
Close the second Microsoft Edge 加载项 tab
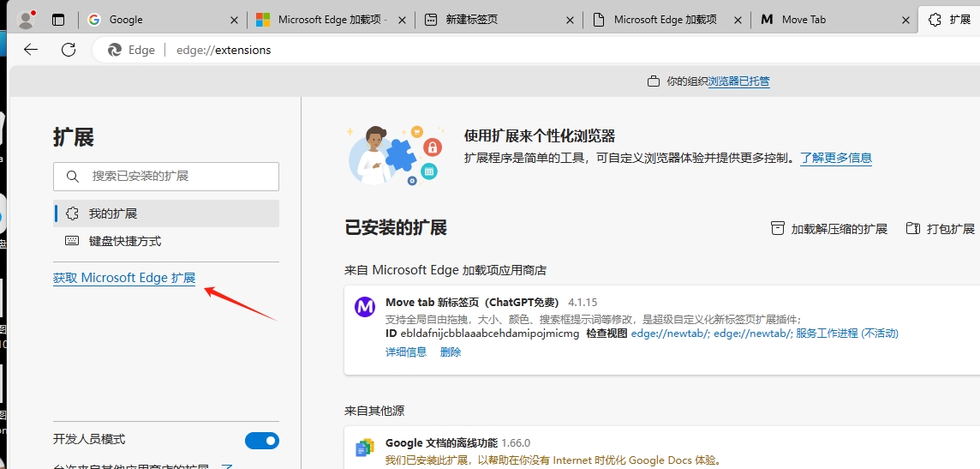[x=738, y=20]
